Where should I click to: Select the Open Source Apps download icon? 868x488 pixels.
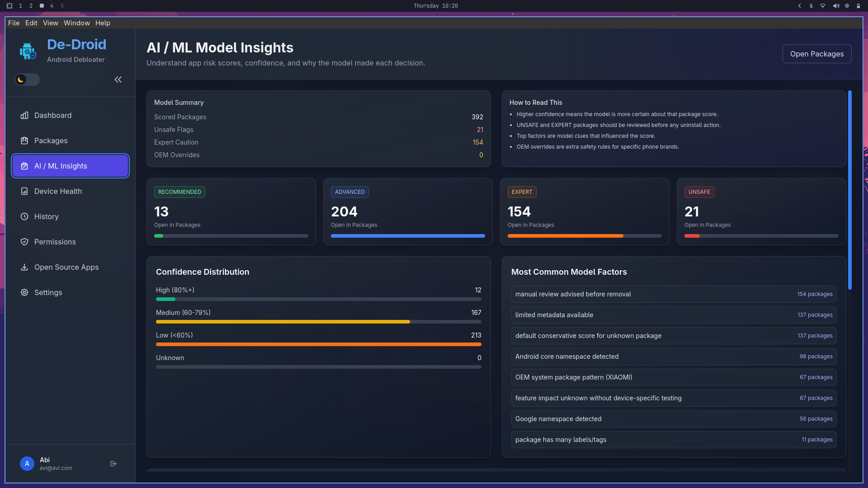click(25, 267)
